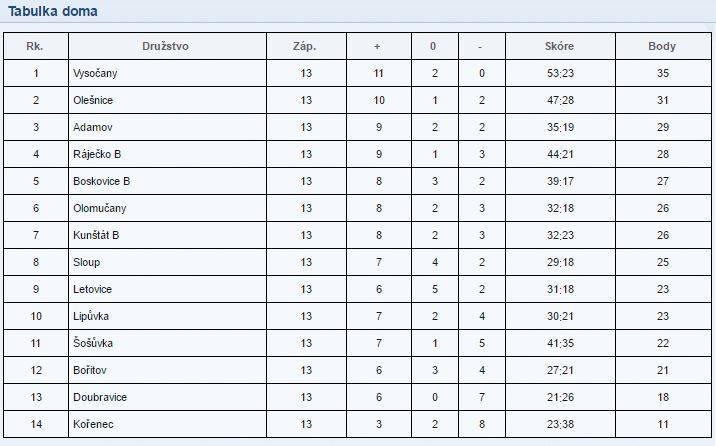Open the Kunštát B team entry
This screenshot has height=446, width=716.
96,235
